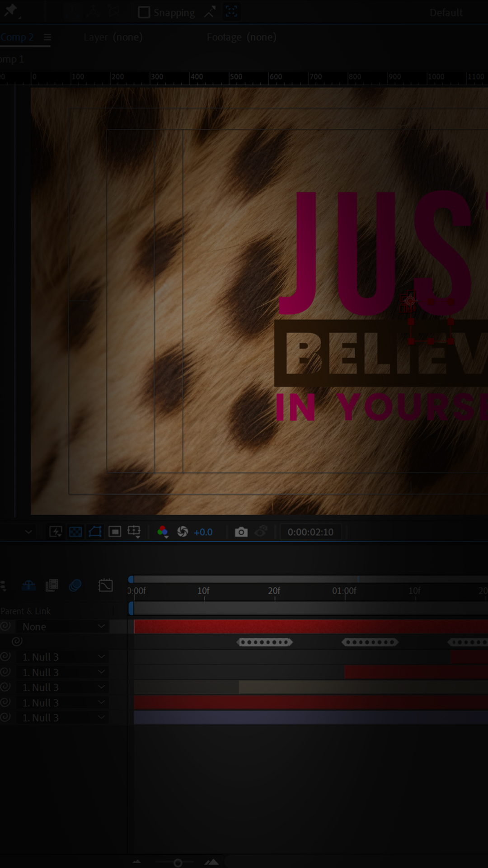Open the Comp 2 panel hamburger menu

click(47, 37)
